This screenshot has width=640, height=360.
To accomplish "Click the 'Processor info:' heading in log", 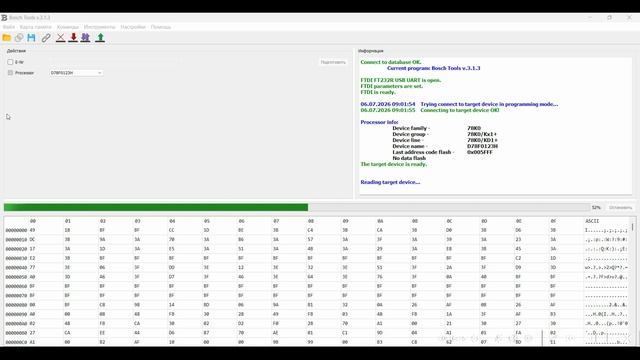I will [379, 122].
